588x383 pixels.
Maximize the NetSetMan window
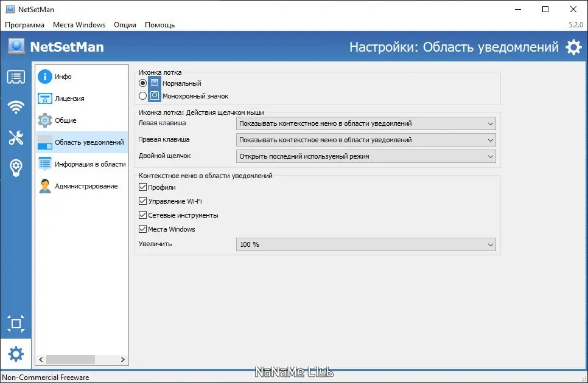click(545, 9)
